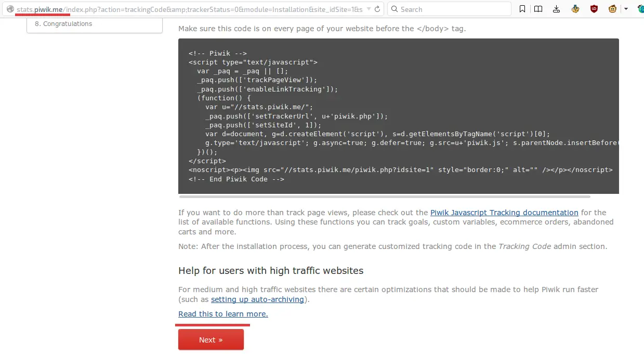Click the '<!-- End Piwik Code -->' line

(x=236, y=179)
